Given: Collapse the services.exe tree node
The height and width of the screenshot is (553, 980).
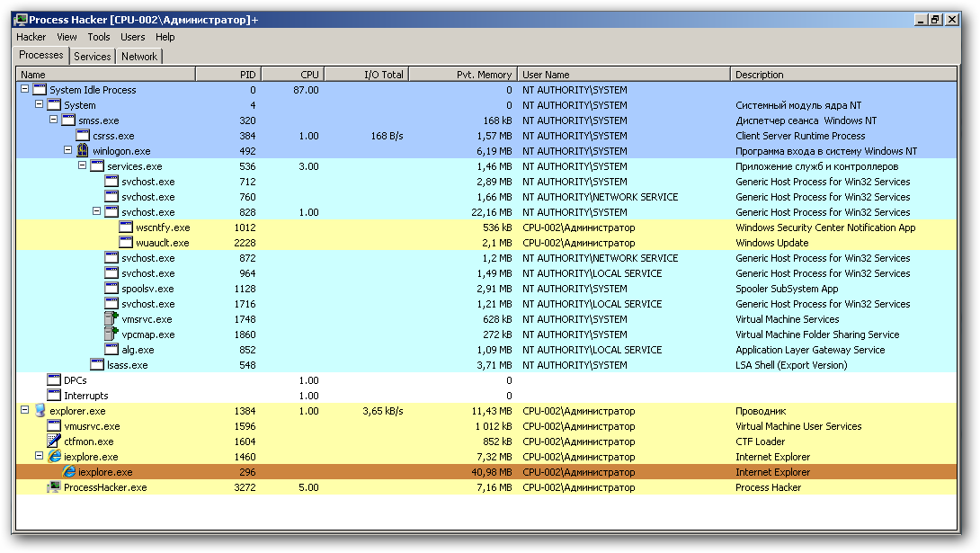Looking at the screenshot, I should [x=82, y=166].
